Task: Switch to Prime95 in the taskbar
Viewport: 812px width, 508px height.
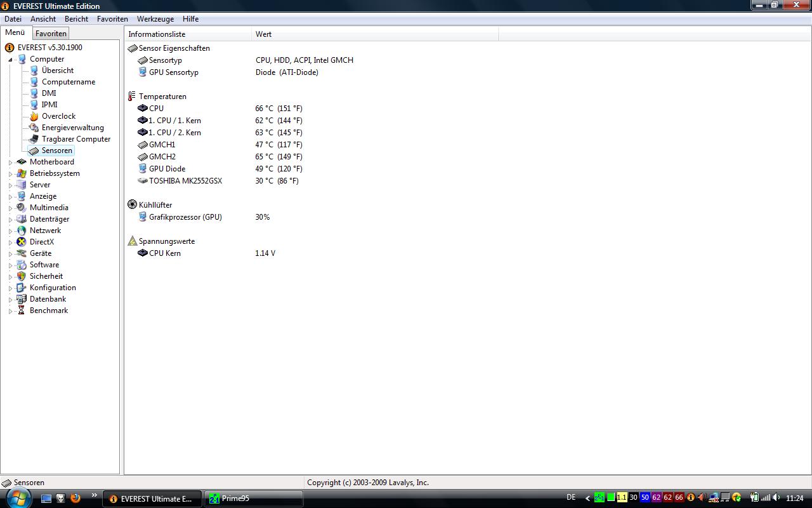Action: (254, 498)
